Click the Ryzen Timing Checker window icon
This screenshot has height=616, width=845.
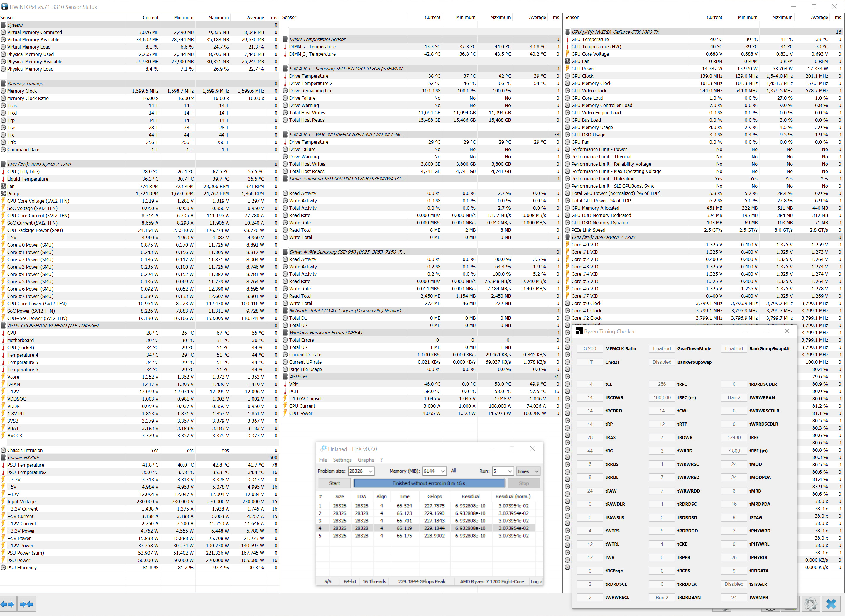(579, 331)
